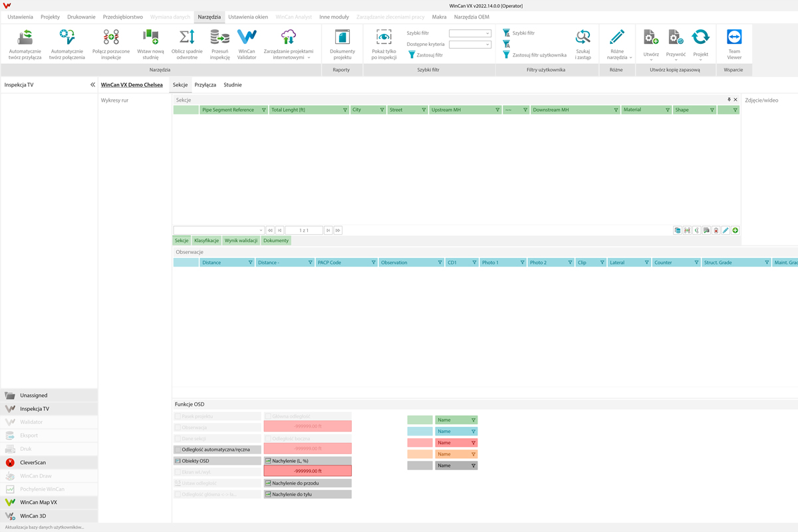Select Wstaw nową studnię tool
This screenshot has height=532, width=798.
point(150,44)
